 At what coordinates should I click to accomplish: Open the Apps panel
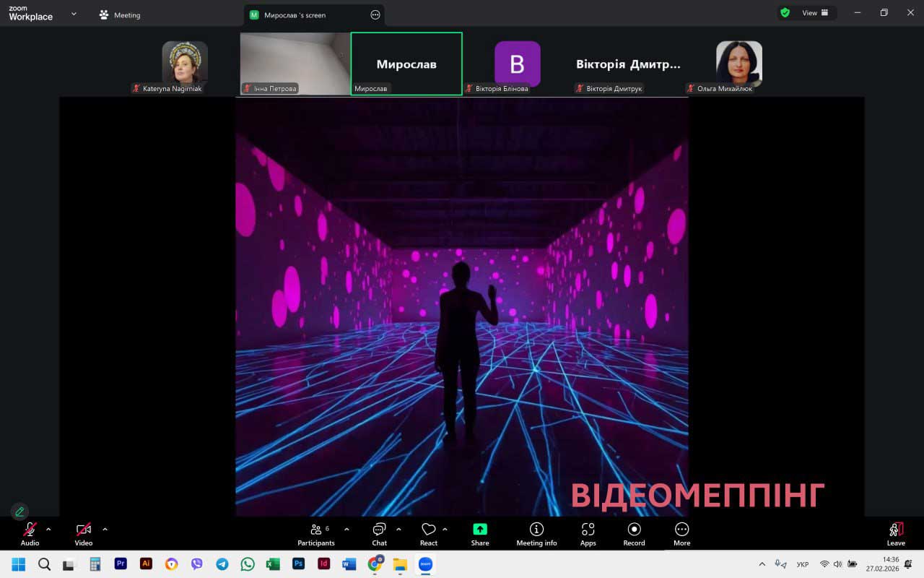click(x=588, y=534)
